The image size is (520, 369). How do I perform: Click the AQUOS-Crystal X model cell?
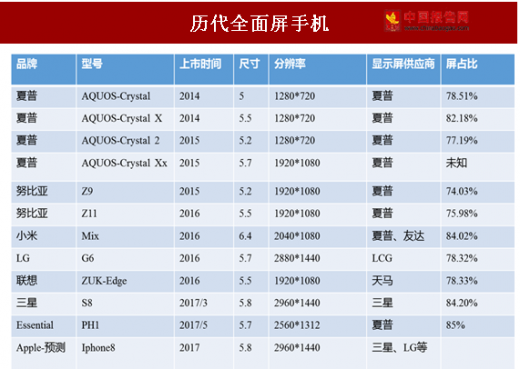point(125,119)
